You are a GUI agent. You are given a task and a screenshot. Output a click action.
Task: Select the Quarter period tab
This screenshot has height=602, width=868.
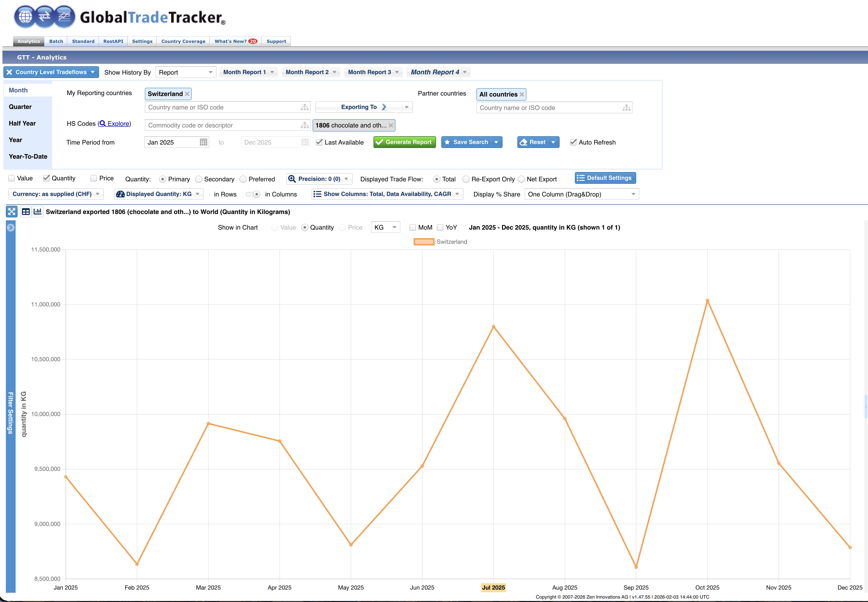(x=20, y=107)
